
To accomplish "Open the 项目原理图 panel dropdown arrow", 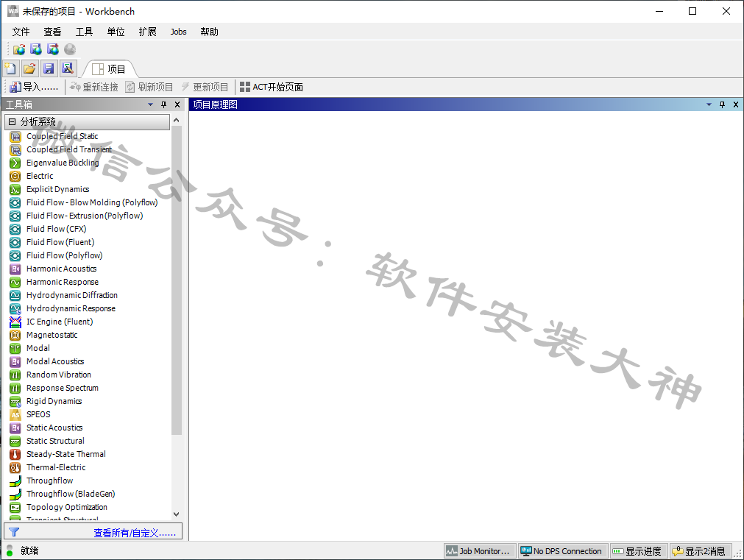I will point(709,104).
